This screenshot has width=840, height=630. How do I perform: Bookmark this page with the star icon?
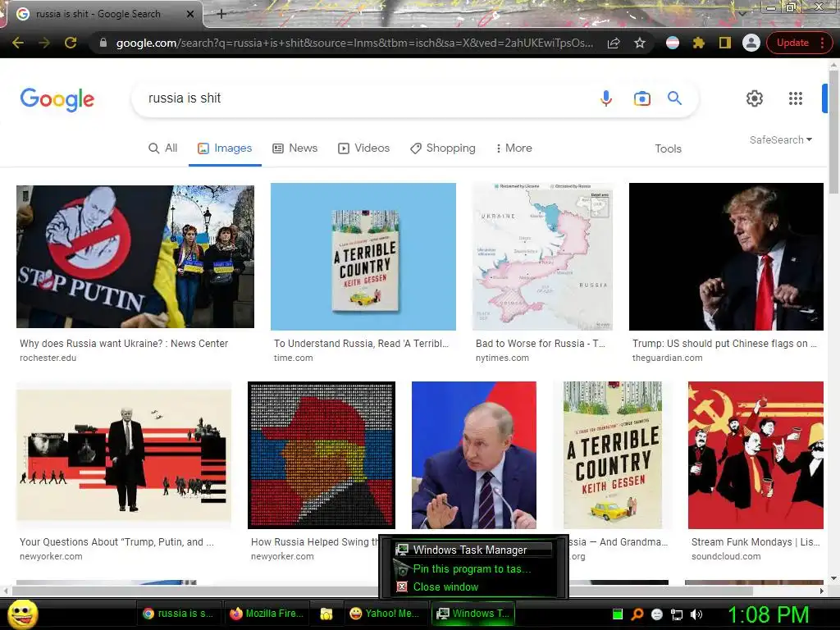[x=640, y=43]
